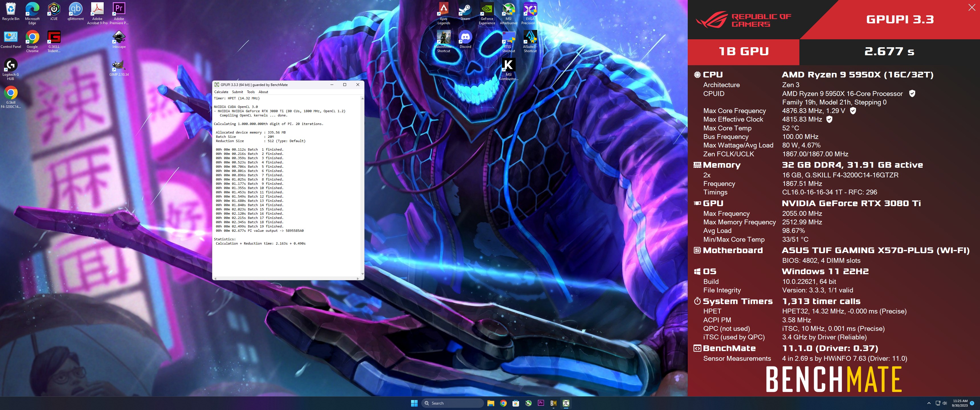This screenshot has height=410, width=980.
Task: Show hidden system tray icons
Action: pyautogui.click(x=929, y=403)
